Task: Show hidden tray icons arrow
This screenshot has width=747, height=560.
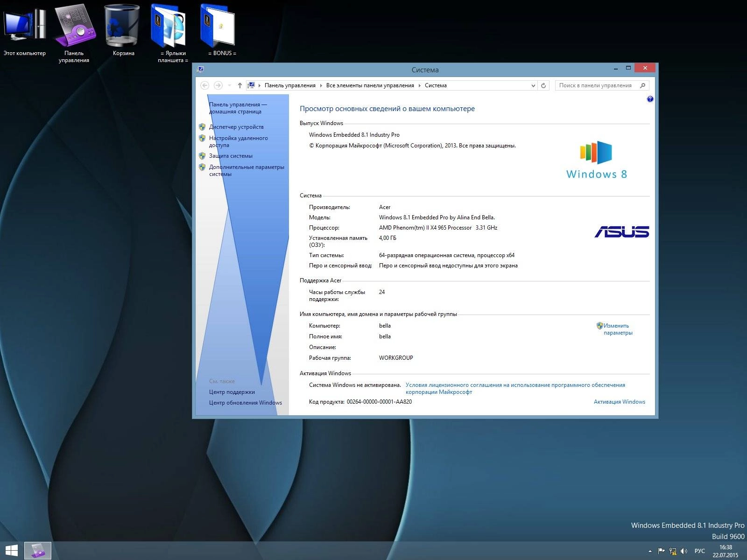Action: (x=650, y=551)
